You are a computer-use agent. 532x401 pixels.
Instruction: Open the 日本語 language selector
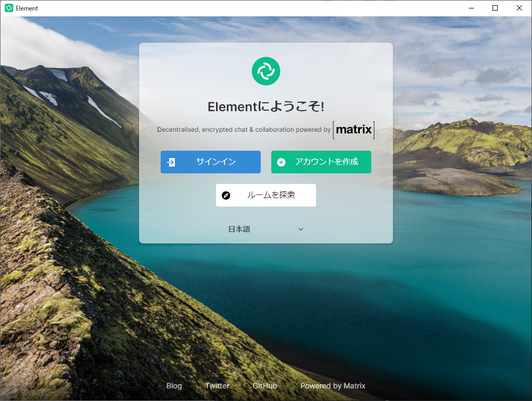tap(240, 229)
